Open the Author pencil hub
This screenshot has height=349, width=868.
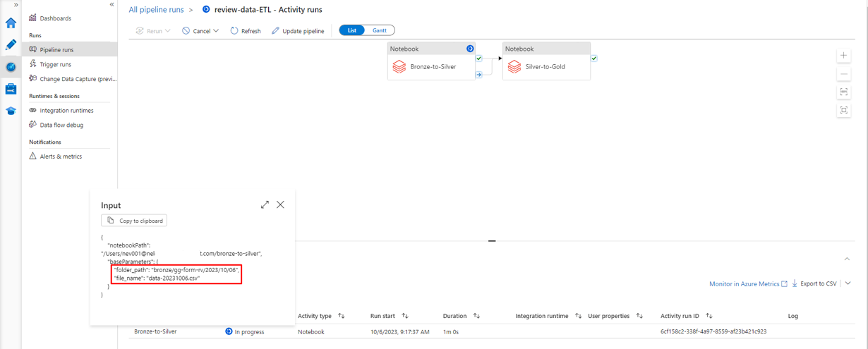pyautogui.click(x=11, y=44)
